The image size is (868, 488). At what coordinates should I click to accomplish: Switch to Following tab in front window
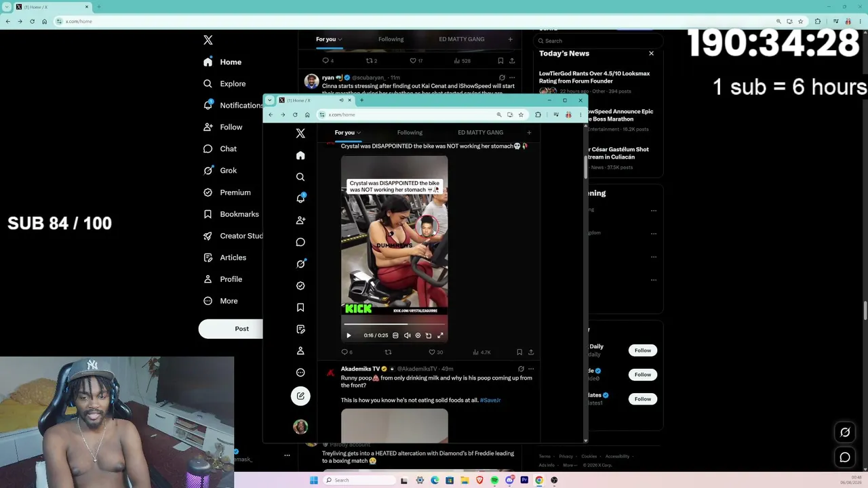(410, 133)
